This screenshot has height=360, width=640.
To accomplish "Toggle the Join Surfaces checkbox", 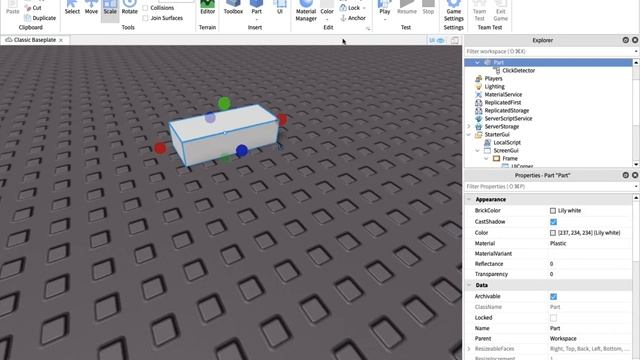I will tap(145, 18).
